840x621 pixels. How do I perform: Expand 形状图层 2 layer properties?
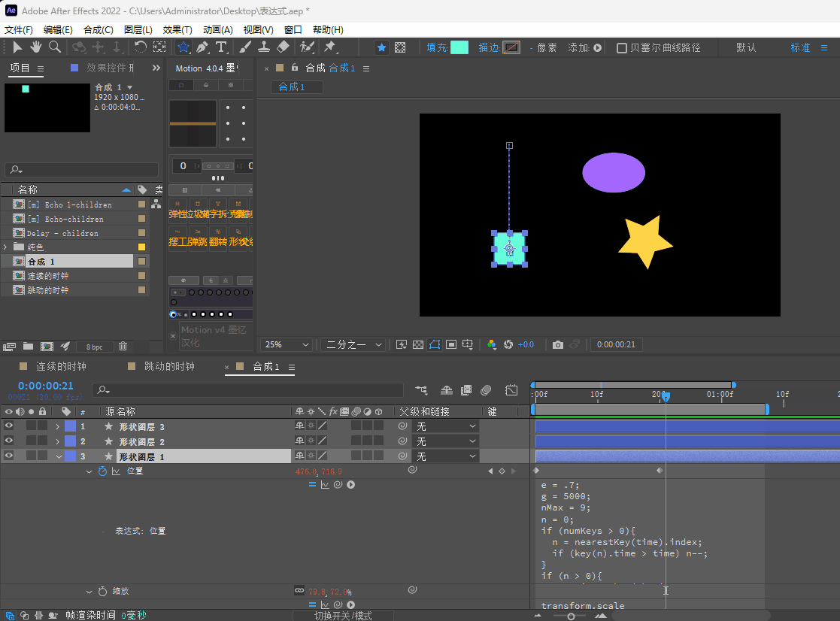(x=58, y=441)
